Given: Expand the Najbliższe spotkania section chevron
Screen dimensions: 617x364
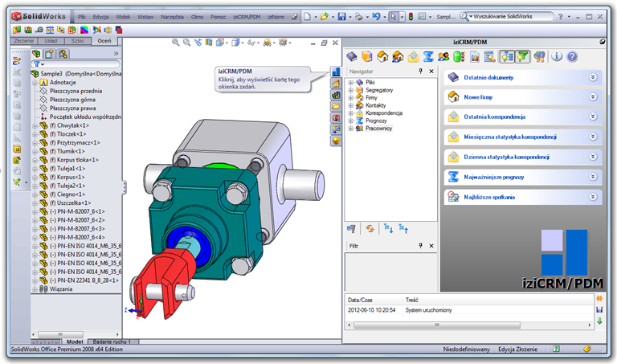Looking at the screenshot, I should 593,197.
